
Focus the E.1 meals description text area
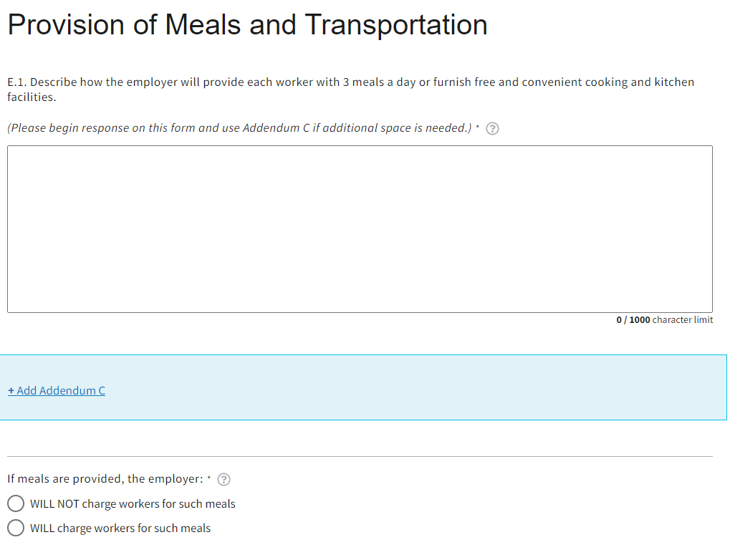click(x=360, y=229)
